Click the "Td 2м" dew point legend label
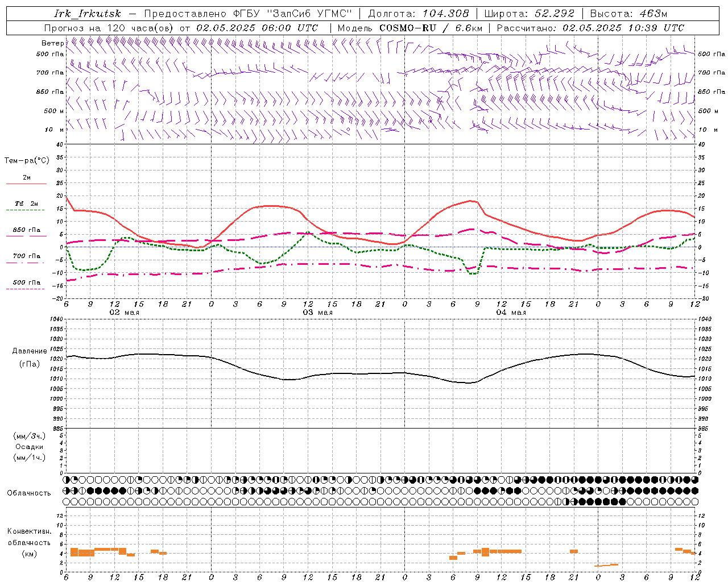Screen dimensions: 728x582 (26, 203)
